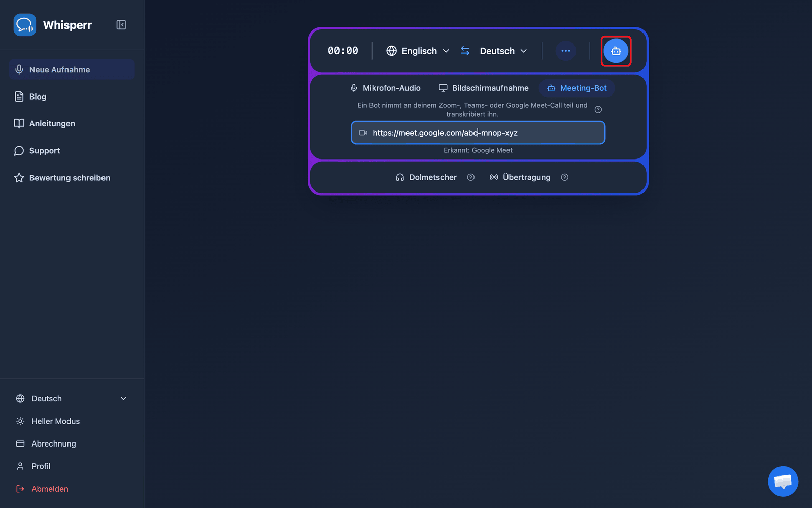Click the headphones icon beside Dolmetscher
The height and width of the screenshot is (508, 812).
[x=400, y=177]
